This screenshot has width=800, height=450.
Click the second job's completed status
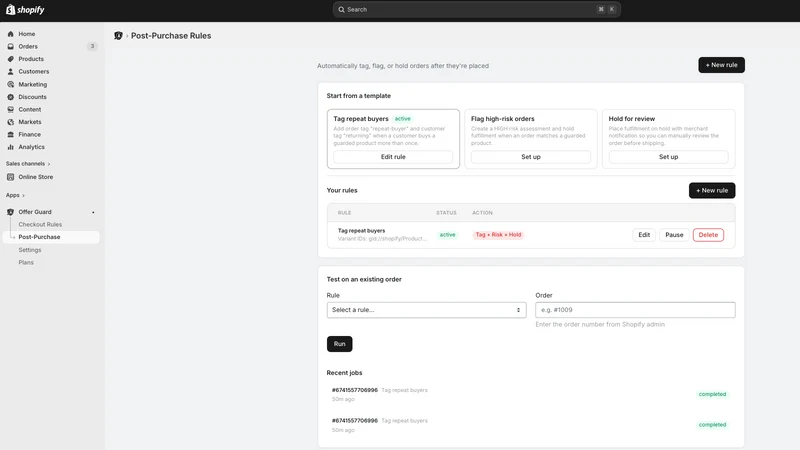pyautogui.click(x=712, y=424)
